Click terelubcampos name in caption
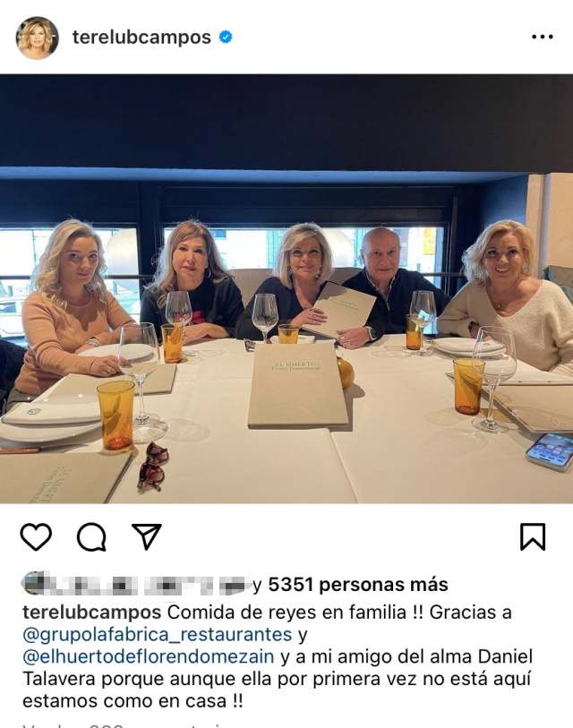 (91, 612)
